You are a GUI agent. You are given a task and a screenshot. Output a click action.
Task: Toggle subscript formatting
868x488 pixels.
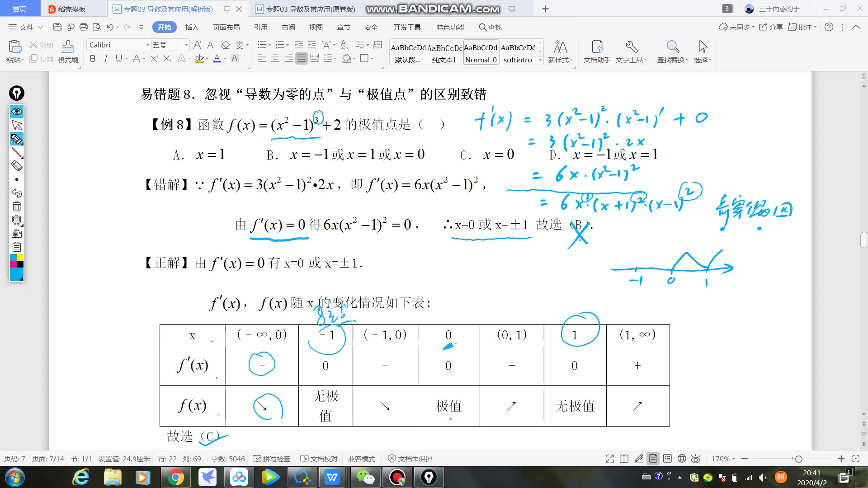tap(167, 58)
